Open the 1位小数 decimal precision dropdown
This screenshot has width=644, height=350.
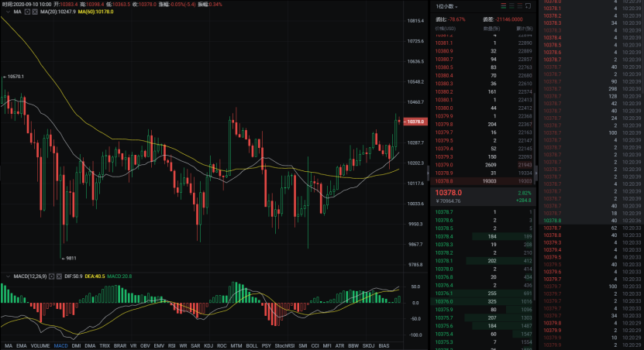[446, 6]
